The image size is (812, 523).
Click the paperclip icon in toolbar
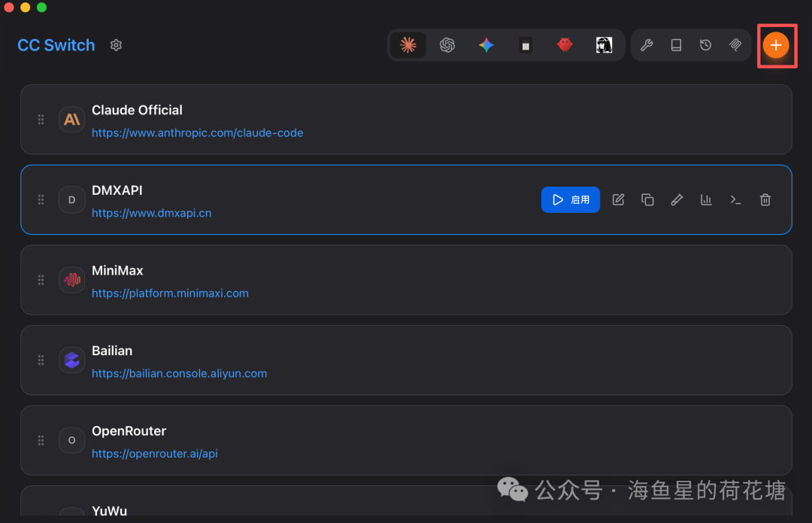pyautogui.click(x=735, y=45)
